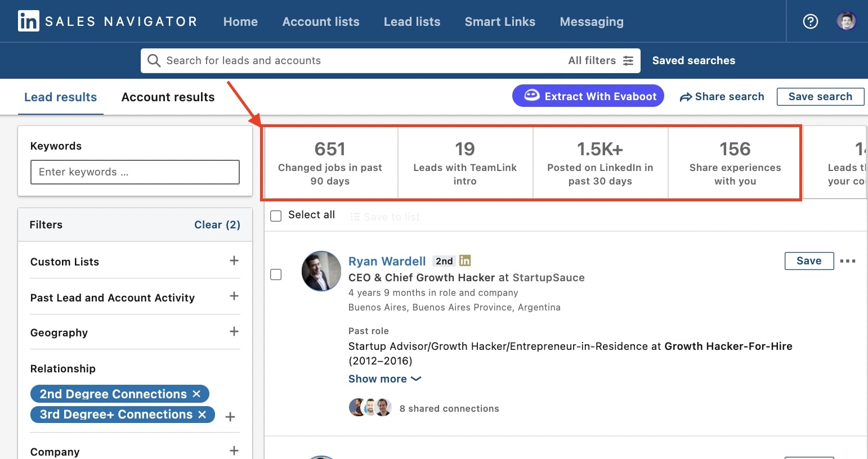The height and width of the screenshot is (459, 868).
Task: Switch to Account results tab
Action: point(168,97)
